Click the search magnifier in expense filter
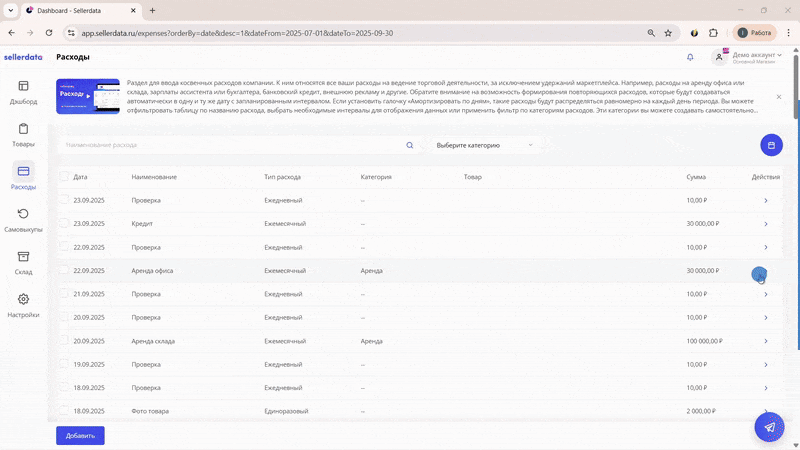This screenshot has height=450, width=800. [410, 145]
